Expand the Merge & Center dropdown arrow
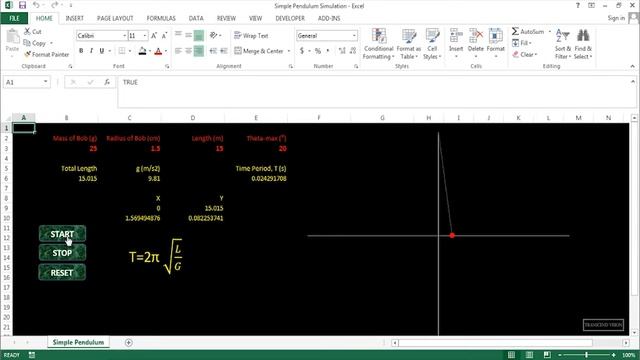Image resolution: width=640 pixels, height=360 pixels. click(289, 51)
